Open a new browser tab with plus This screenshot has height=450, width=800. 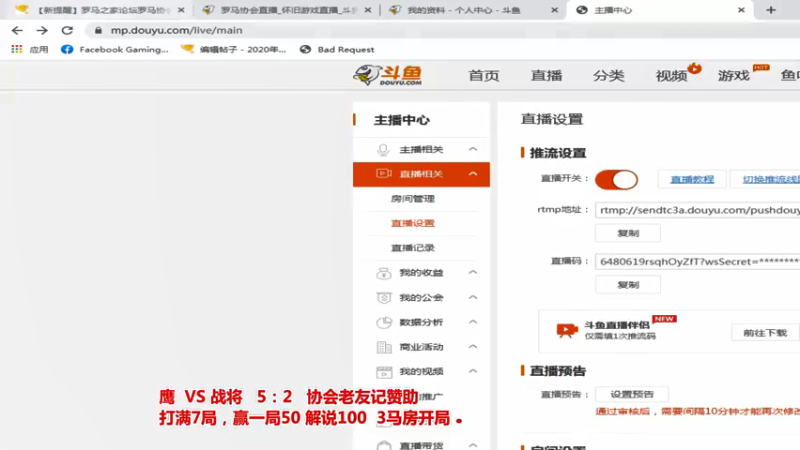[x=770, y=10]
